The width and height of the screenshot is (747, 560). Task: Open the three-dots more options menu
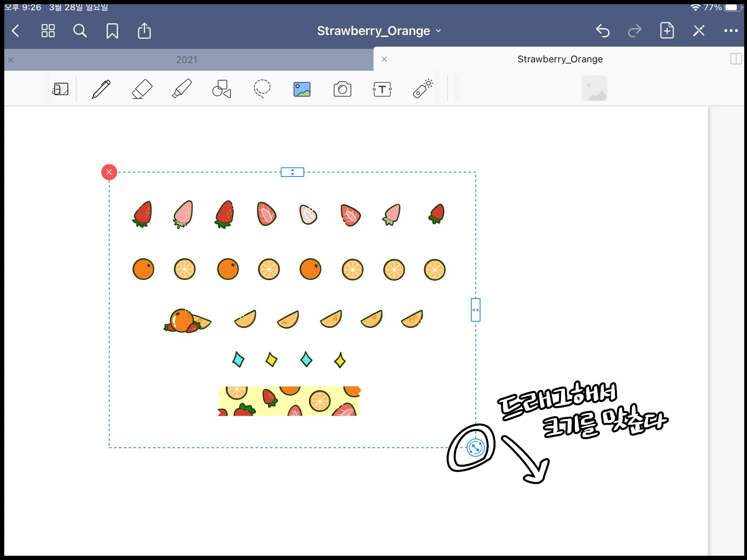731,31
